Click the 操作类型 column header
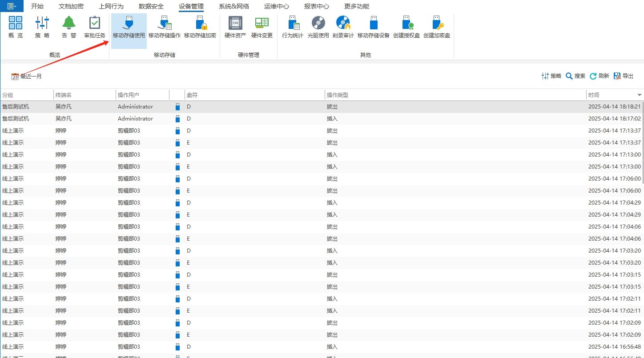644x358 pixels. pos(455,95)
